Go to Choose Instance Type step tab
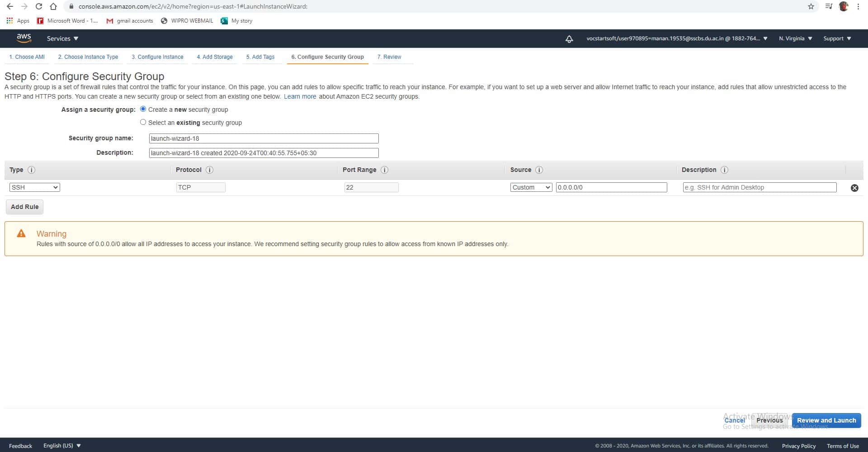This screenshot has width=868, height=452. [88, 57]
